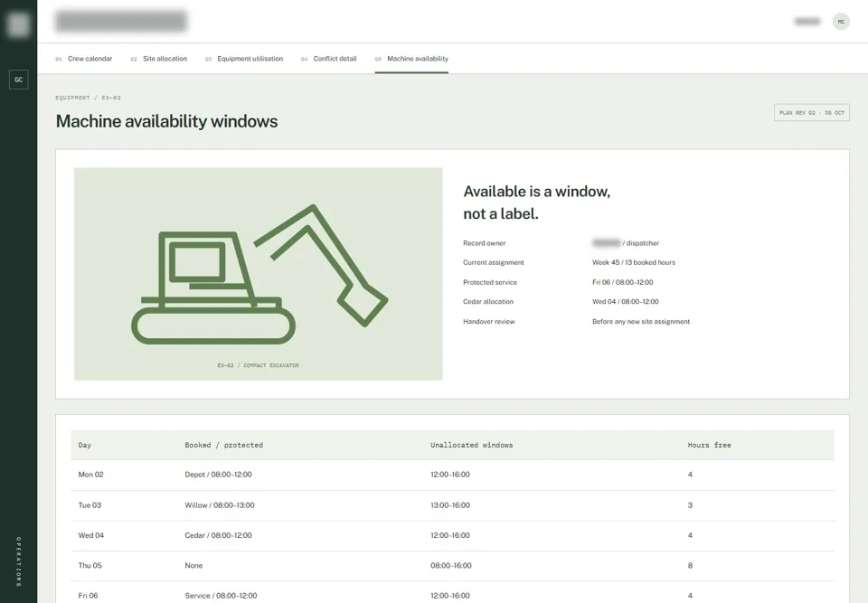
Task: Click the blurred title in header
Action: (121, 21)
